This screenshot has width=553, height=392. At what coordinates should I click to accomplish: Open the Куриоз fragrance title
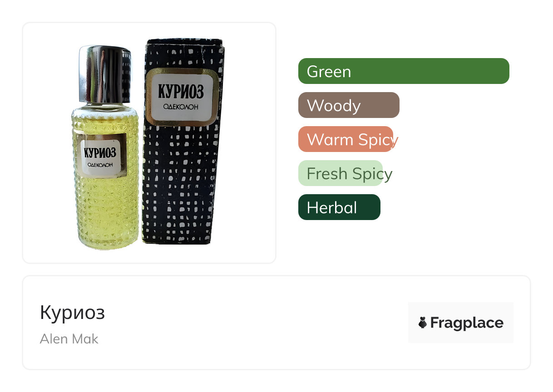pos(72,313)
